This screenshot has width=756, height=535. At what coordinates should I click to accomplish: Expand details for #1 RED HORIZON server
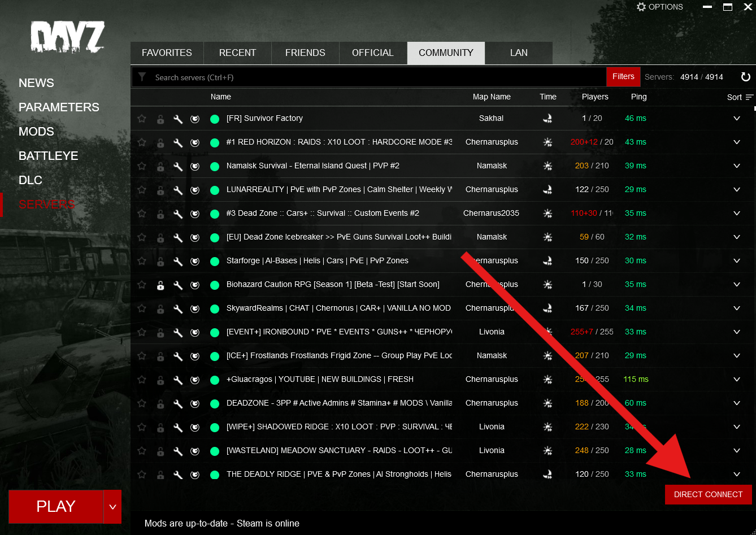(737, 142)
